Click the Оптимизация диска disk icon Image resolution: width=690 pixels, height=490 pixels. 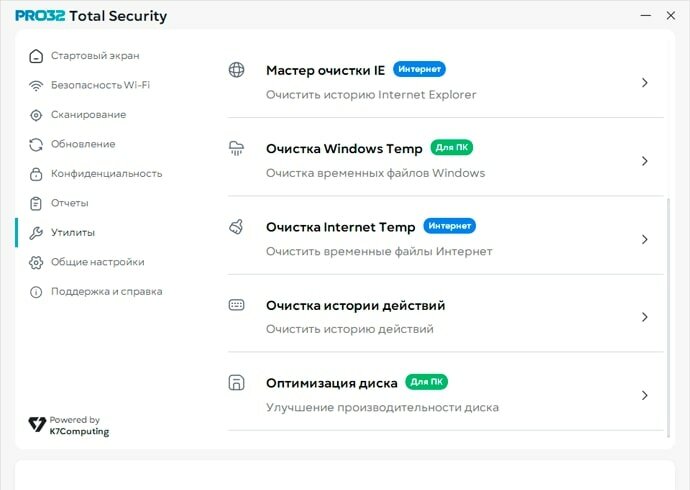(237, 383)
